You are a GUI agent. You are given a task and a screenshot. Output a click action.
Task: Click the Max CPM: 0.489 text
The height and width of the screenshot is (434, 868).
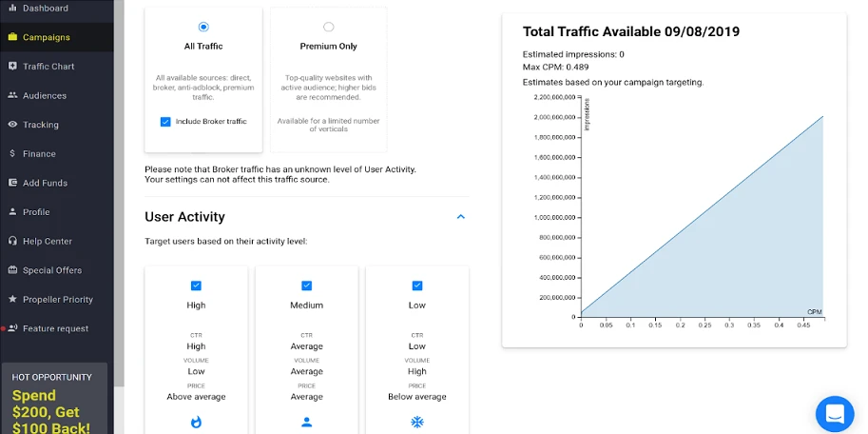[555, 67]
